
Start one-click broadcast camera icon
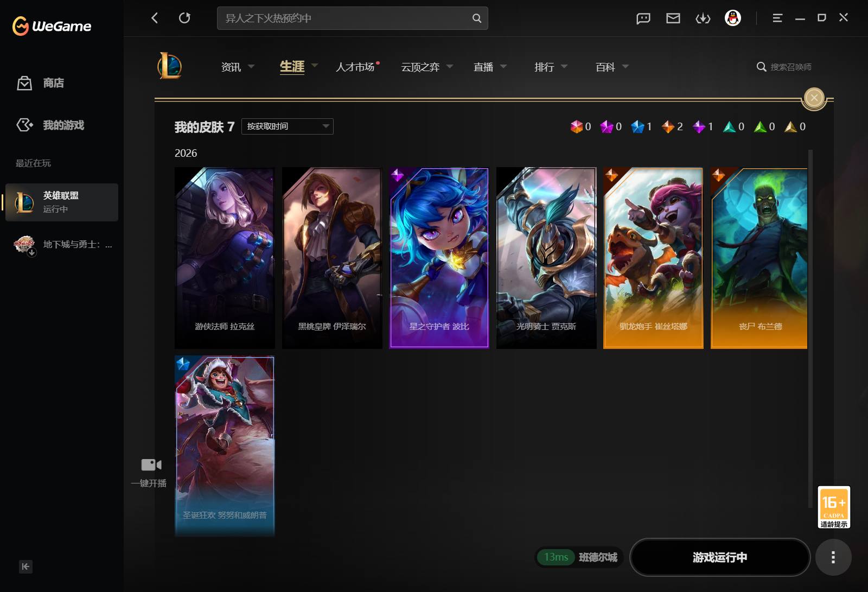coord(151,464)
